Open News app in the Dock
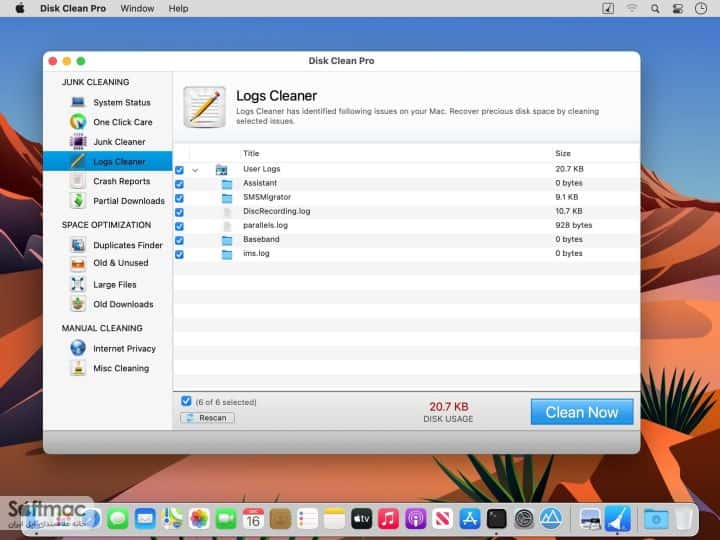720x540 pixels. 442,519
